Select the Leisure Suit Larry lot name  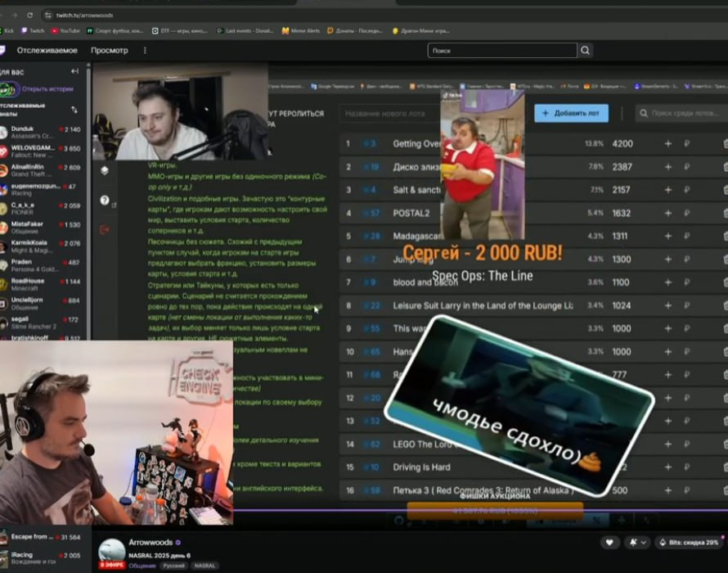[x=483, y=306]
